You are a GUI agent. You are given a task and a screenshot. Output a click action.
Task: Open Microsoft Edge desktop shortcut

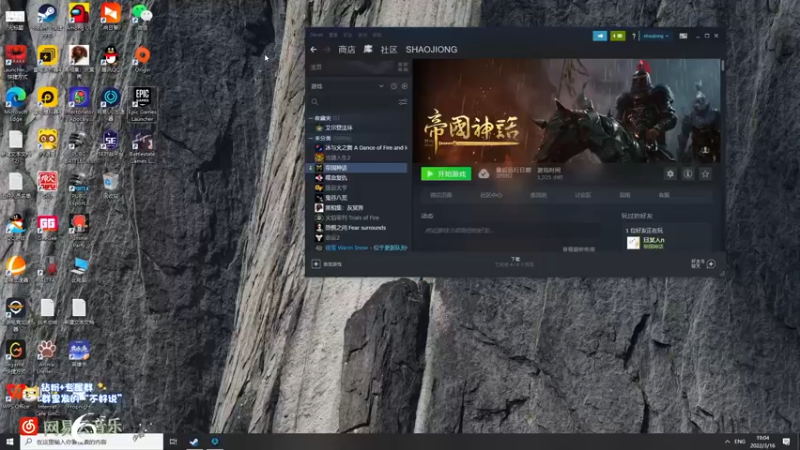coord(16,105)
